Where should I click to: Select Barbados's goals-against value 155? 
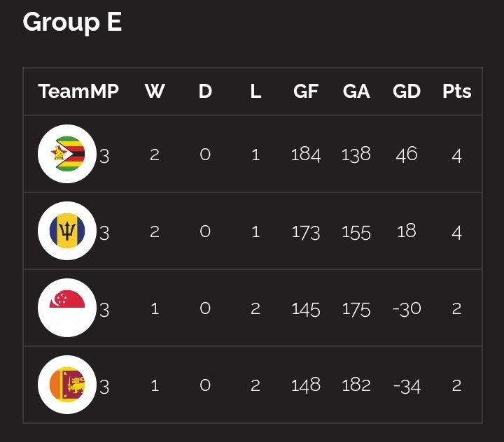pos(356,231)
